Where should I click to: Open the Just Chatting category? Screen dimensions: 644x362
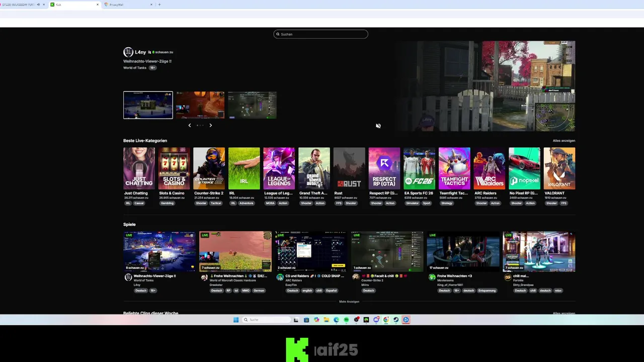click(x=139, y=168)
